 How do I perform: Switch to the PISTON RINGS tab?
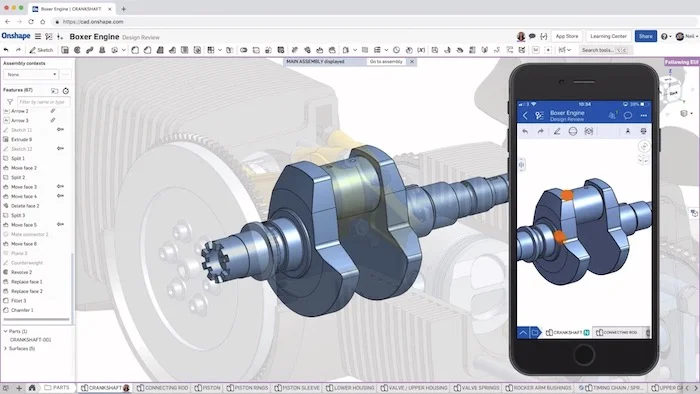coord(247,388)
